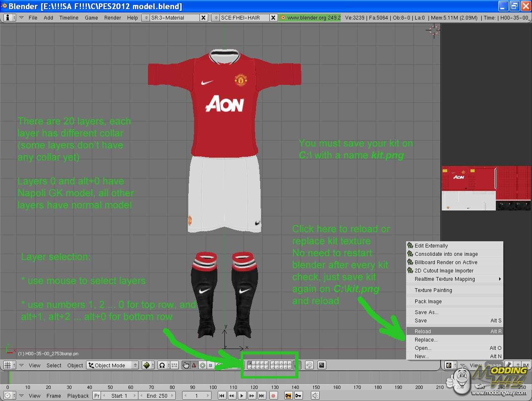Viewport: 532px width, 401px height.
Task: Toggle the first layer button in layer grid
Action: (250, 363)
